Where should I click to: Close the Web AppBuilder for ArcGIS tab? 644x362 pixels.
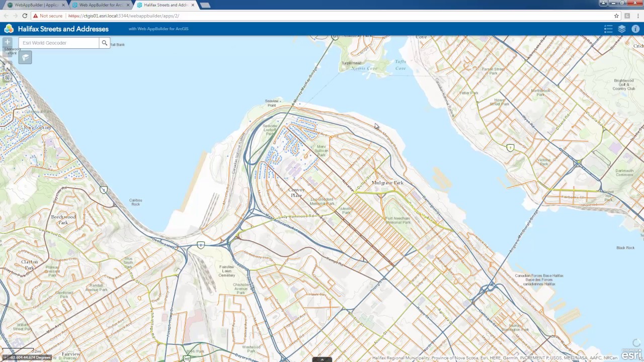pos(128,5)
